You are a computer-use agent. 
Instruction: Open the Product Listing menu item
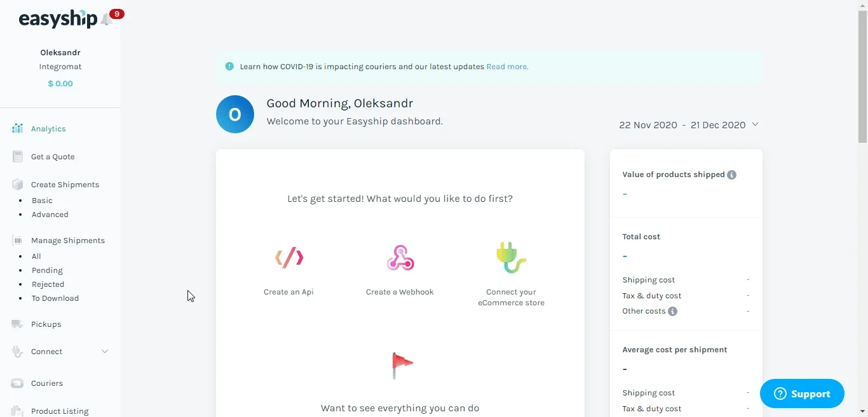60,411
